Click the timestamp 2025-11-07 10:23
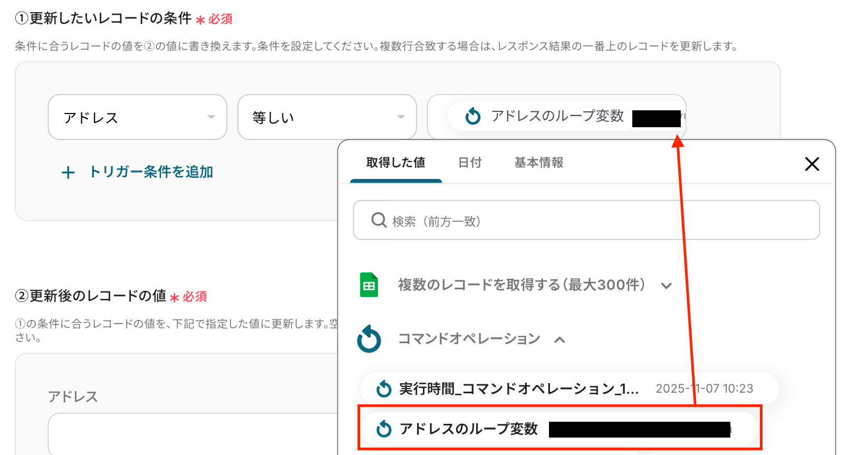The height and width of the screenshot is (455, 868). [x=705, y=389]
